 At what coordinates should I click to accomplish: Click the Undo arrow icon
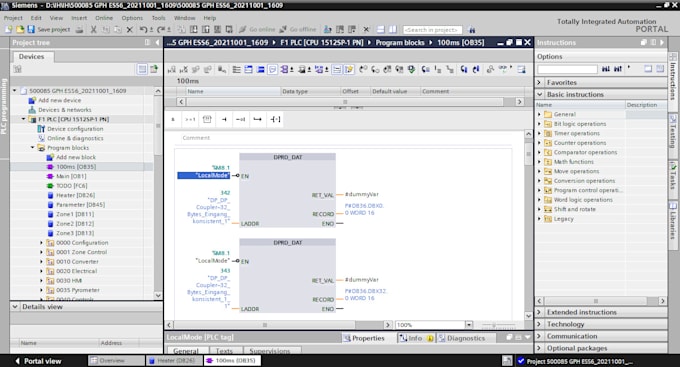pyautogui.click(x=143, y=29)
